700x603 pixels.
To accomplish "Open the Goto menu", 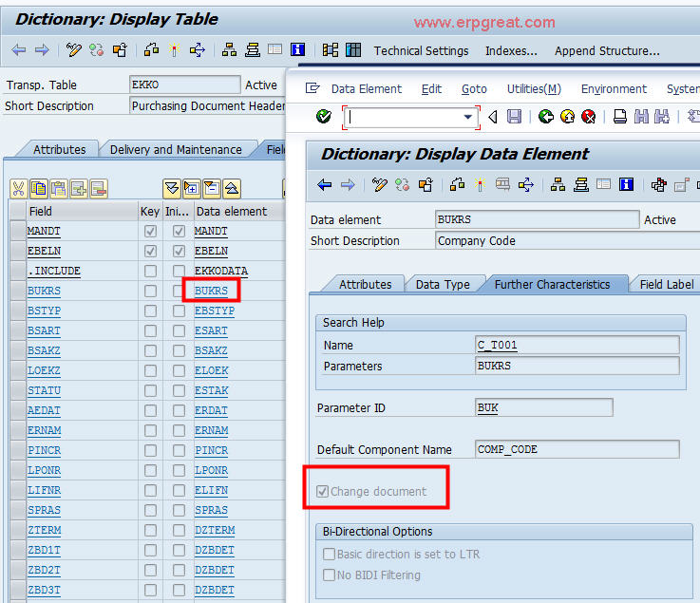I will pyautogui.click(x=474, y=89).
